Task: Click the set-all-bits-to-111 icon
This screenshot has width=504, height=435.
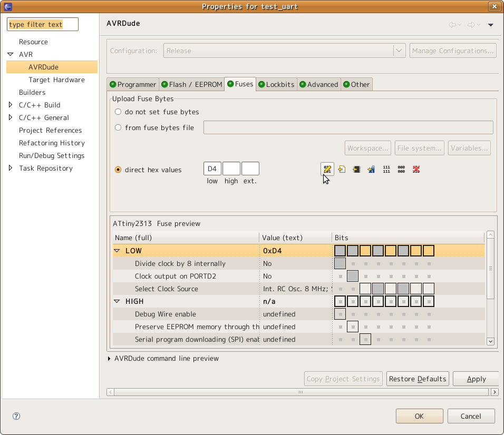Action: pos(386,169)
